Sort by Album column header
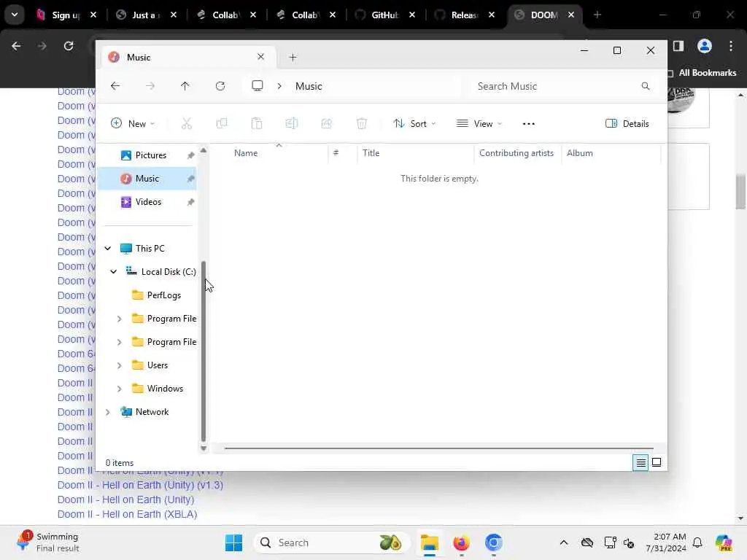 tap(580, 153)
